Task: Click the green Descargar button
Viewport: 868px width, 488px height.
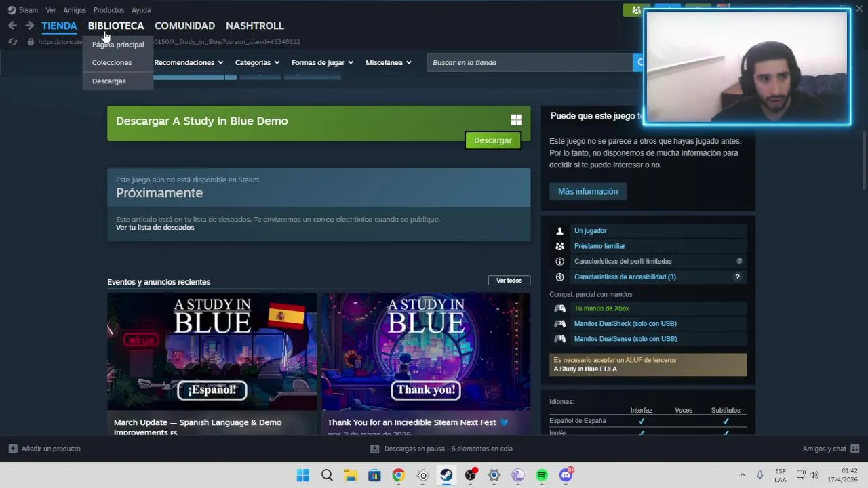Action: point(493,140)
